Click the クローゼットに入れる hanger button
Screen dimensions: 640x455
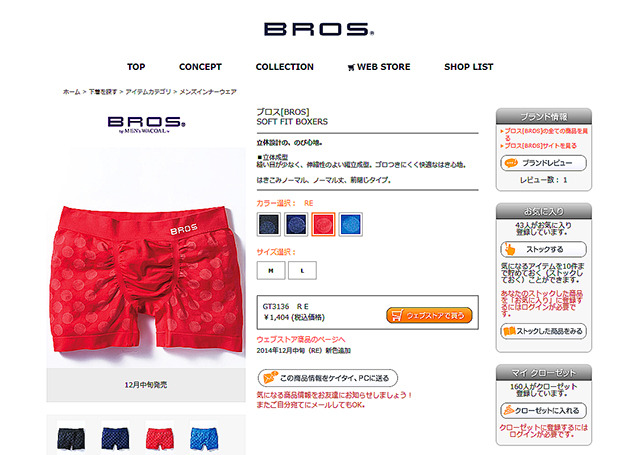click(x=543, y=411)
